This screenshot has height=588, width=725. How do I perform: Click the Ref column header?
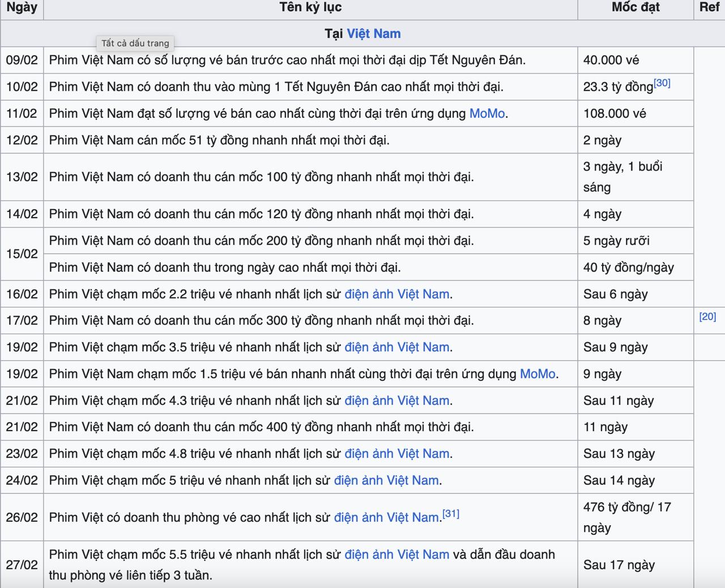coord(709,7)
